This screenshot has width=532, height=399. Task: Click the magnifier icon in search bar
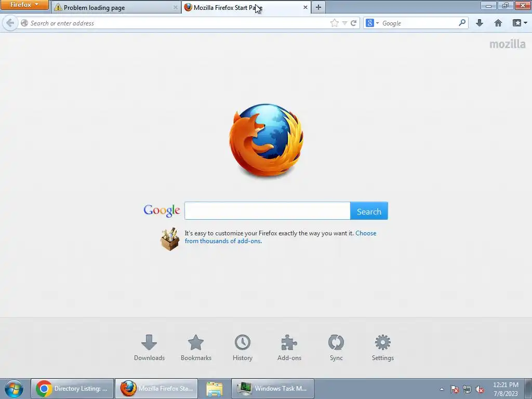tap(462, 23)
